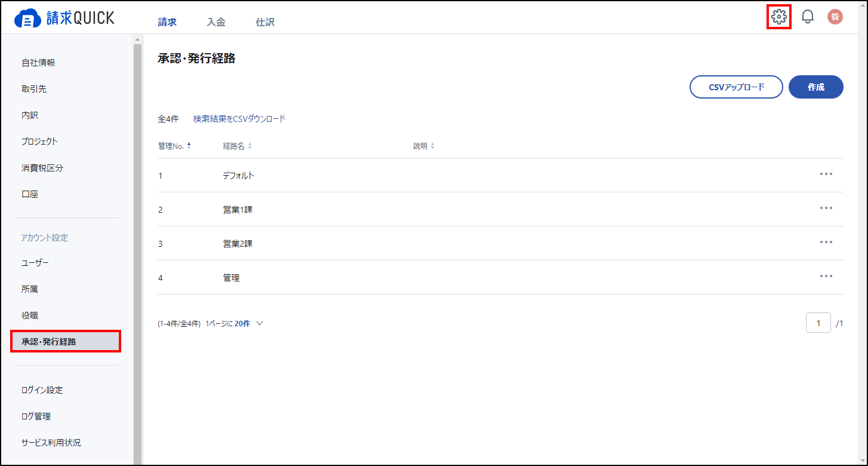This screenshot has height=466, width=868.
Task: Open ログ管理 in the sidebar
Action: [x=36, y=416]
